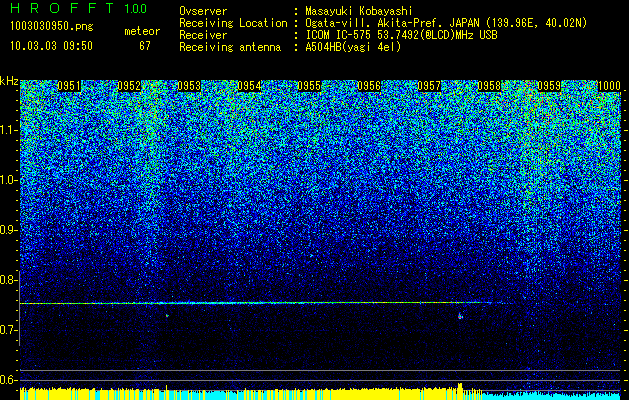Click the 0953 time marker

[189, 86]
